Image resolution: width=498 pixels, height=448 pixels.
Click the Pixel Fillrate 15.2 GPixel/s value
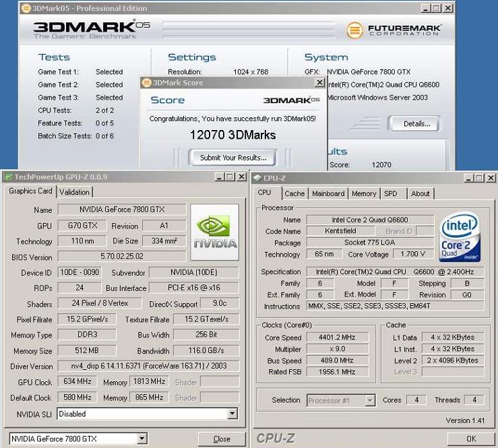click(x=87, y=319)
